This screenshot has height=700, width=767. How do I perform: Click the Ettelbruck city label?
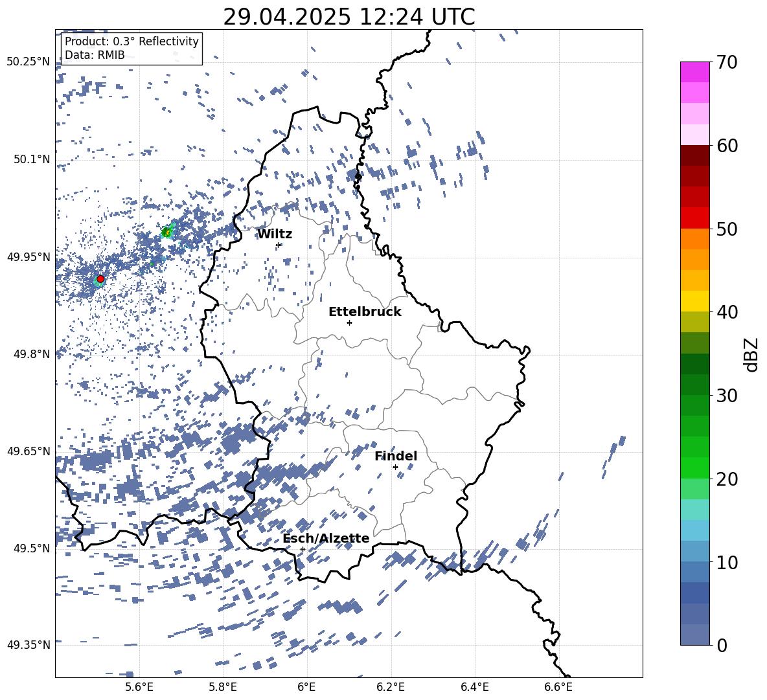coord(365,312)
